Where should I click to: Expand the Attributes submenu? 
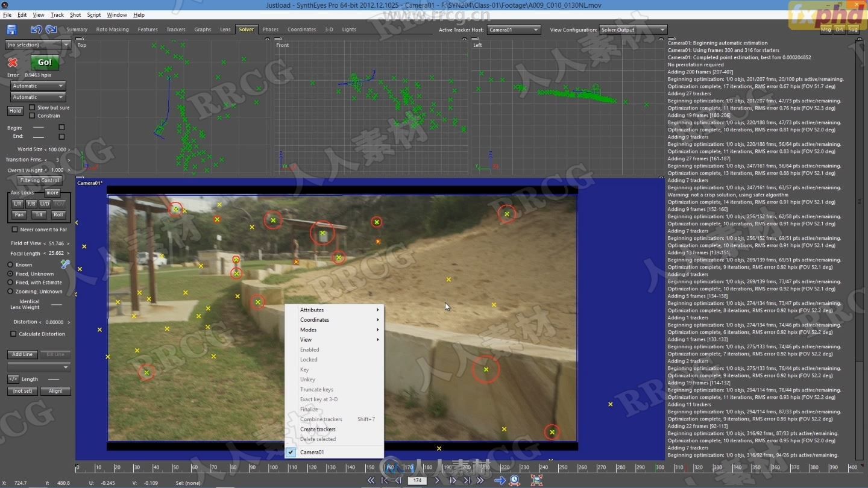coord(335,310)
